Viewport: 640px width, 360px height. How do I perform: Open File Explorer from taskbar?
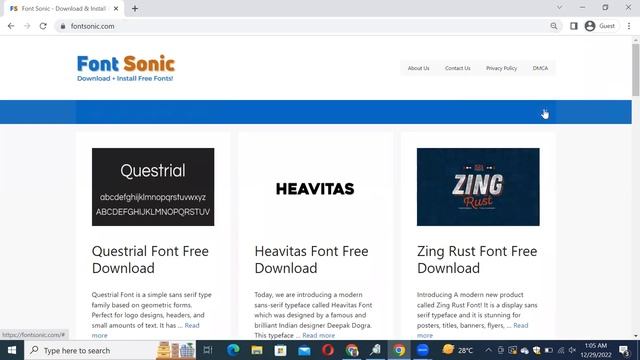[257, 350]
